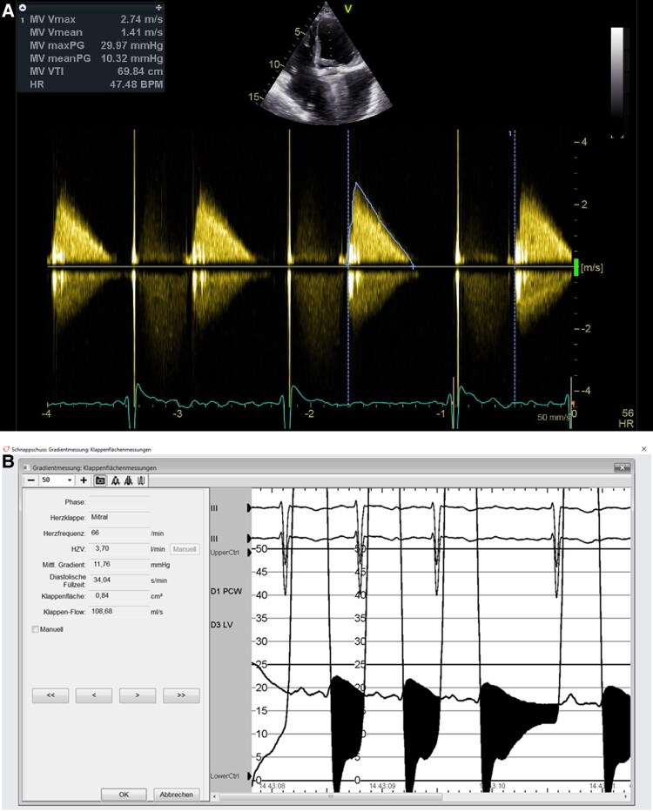Viewport: 653px width, 812px height.
Task: Click the minus zoom-out icon in toolbar
Action: click(x=31, y=480)
